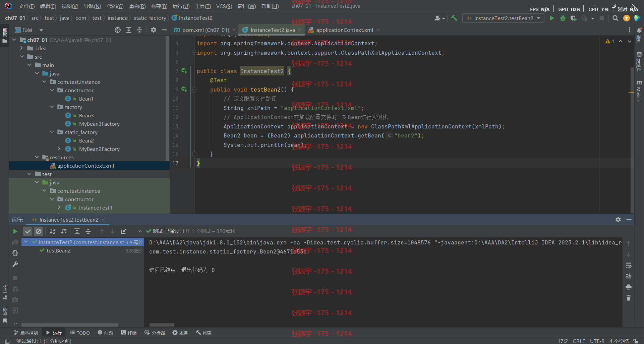Open the 重构(R) menu

tap(137, 6)
